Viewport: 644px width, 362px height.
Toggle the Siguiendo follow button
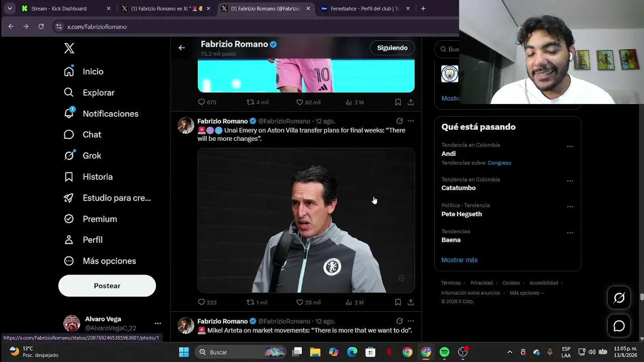point(392,48)
